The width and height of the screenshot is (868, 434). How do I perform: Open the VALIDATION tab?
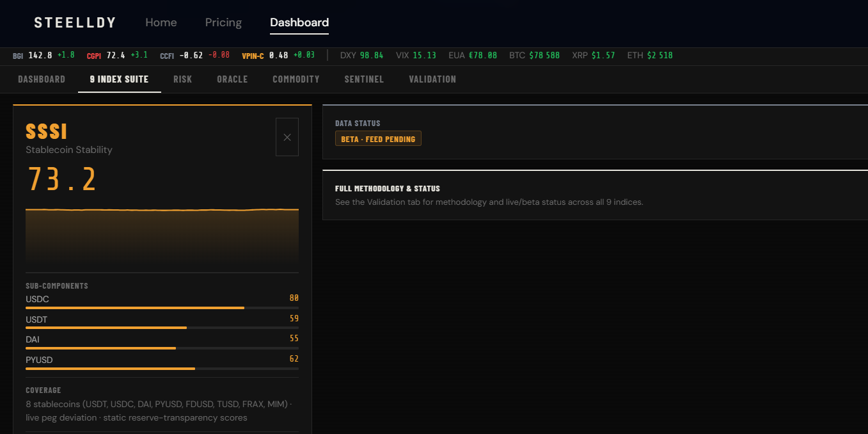[432, 79]
